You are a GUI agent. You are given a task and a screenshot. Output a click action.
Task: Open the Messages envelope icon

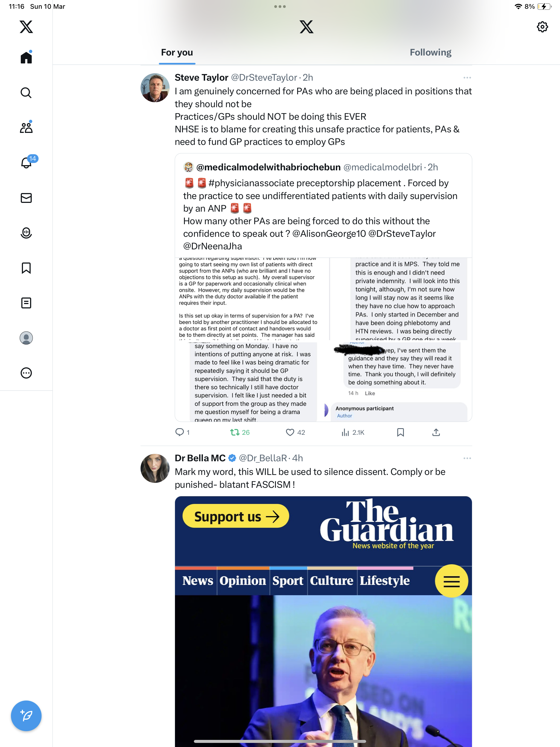coord(26,198)
